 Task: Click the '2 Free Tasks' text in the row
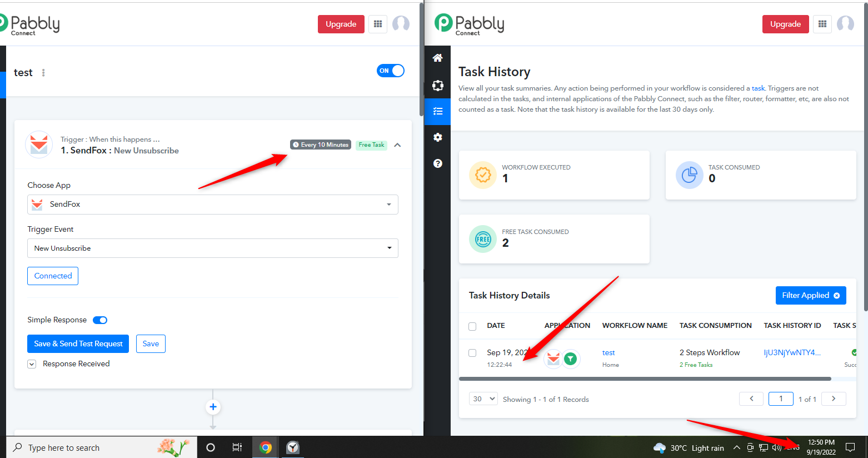tap(696, 365)
